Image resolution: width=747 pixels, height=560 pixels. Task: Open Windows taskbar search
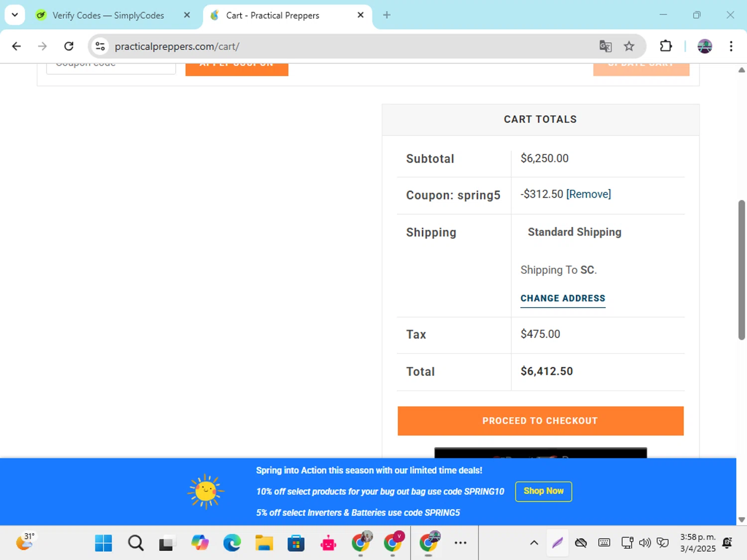135,543
